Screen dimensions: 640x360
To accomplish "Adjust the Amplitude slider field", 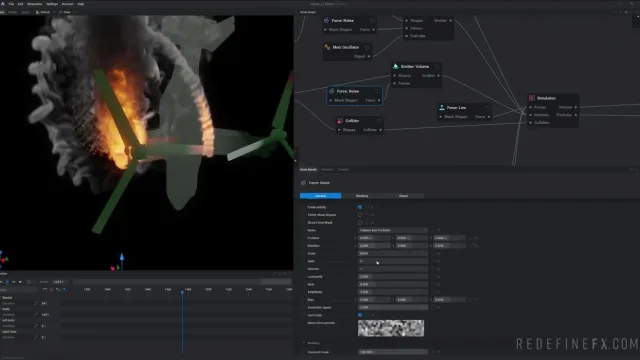I will [x=393, y=292].
